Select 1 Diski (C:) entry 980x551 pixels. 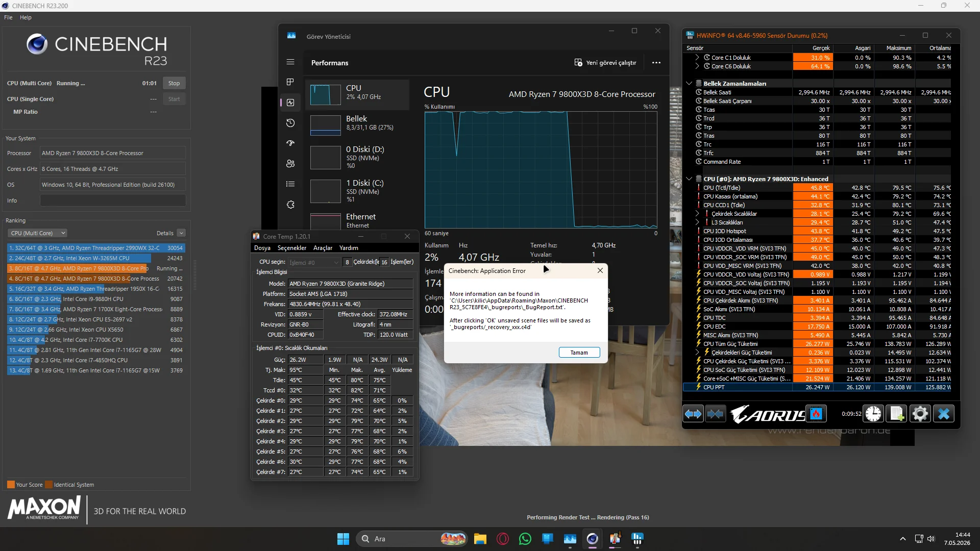tap(357, 191)
